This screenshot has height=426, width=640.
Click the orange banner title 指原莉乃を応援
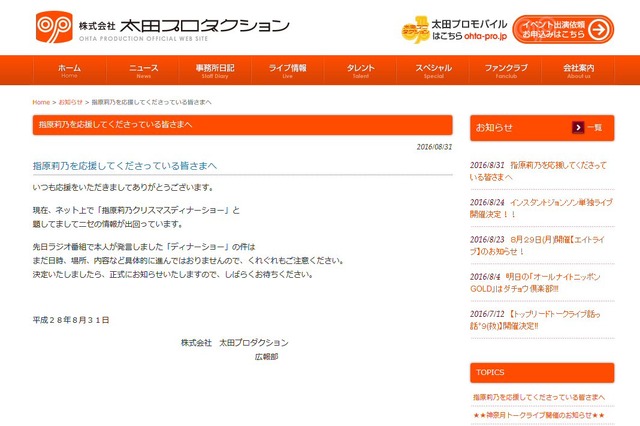pyautogui.click(x=115, y=124)
